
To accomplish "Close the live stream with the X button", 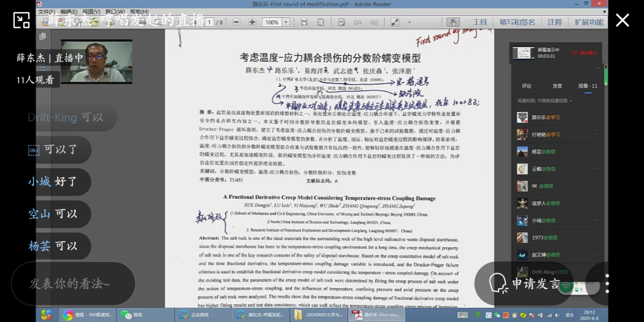I will pos(622,20).
